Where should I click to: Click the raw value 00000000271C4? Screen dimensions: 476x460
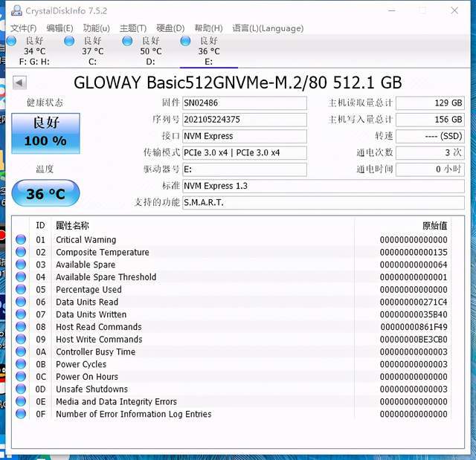click(x=414, y=302)
